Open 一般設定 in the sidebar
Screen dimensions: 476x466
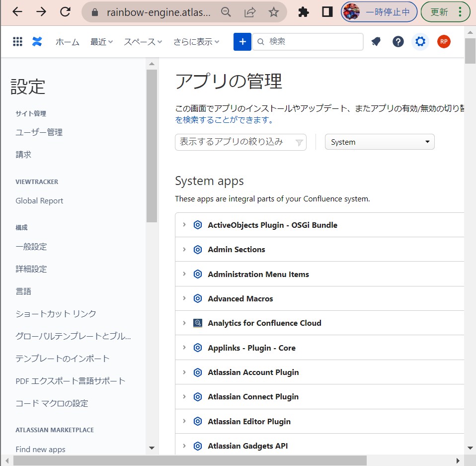31,247
